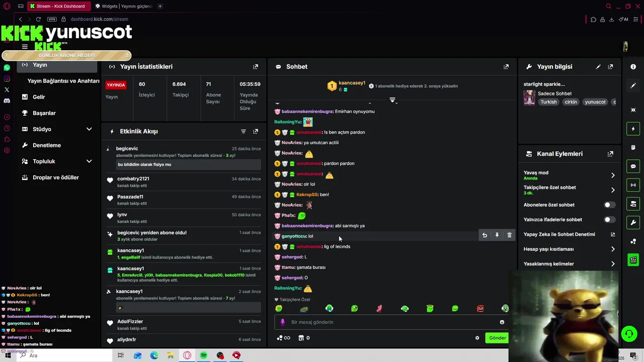Collapse the pinned gift banner in the chat
Screen dimensions: 644x362
(x=392, y=100)
